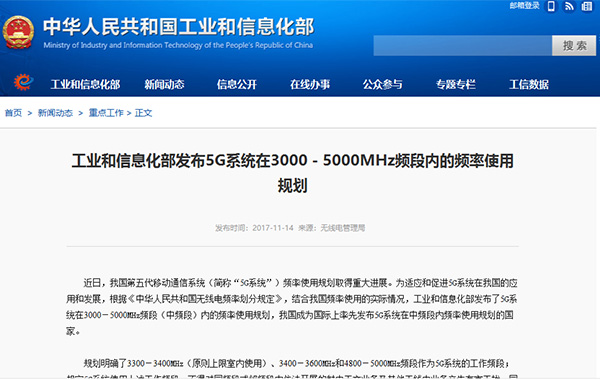Click first paragraph beginning 近日,我国第五代
Screen dimensions: 600x380
pos(292,307)
